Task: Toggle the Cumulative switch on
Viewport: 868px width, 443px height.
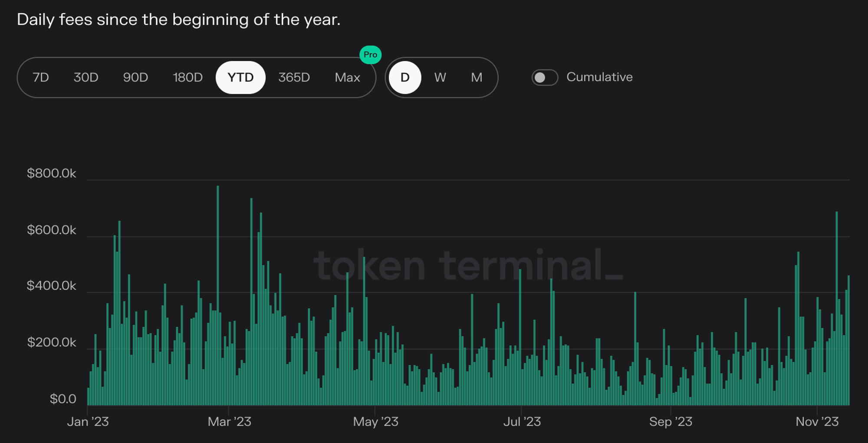Action: (545, 78)
